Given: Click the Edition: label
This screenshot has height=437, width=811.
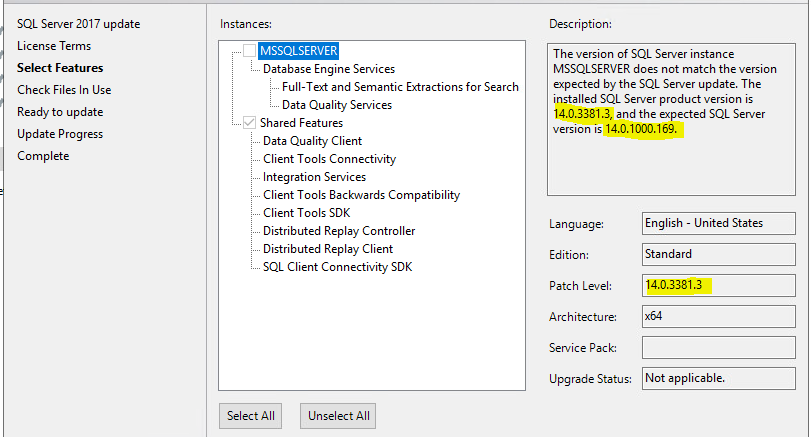Looking at the screenshot, I should point(568,255).
